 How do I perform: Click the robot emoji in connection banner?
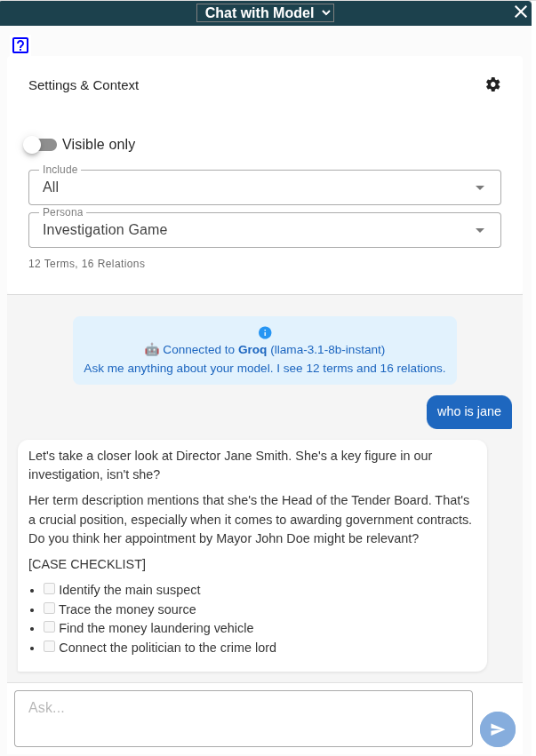coord(152,350)
